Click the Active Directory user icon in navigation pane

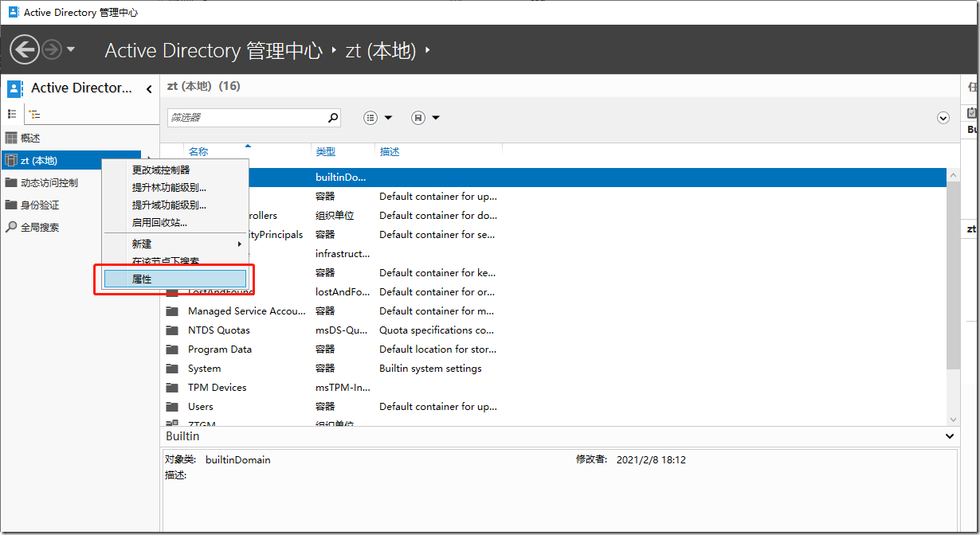pos(15,88)
